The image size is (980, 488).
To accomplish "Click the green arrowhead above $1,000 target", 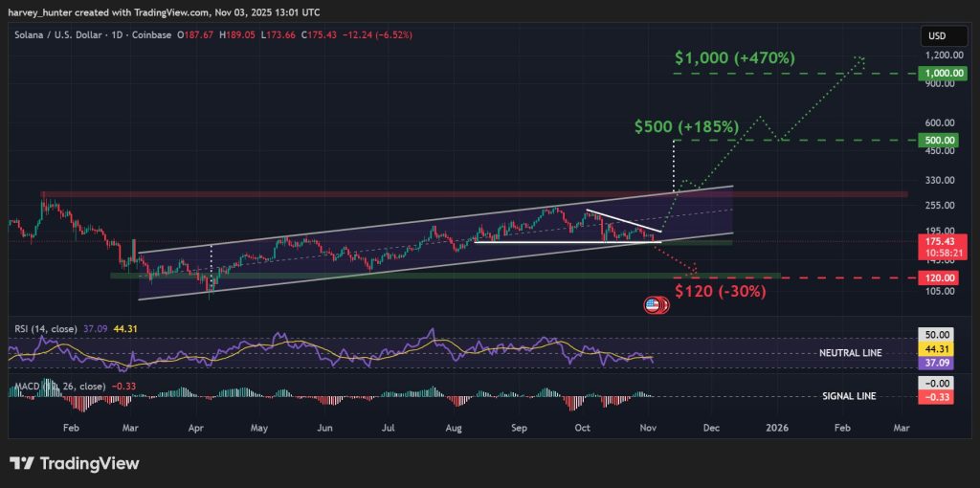I will pyautogui.click(x=860, y=58).
